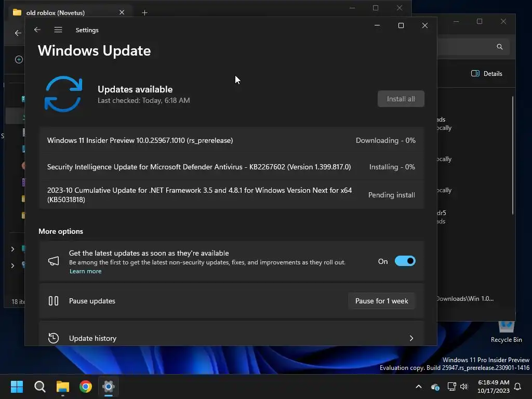This screenshot has width=532, height=399.
Task: Open the Windows Start menu
Action: (x=17, y=387)
